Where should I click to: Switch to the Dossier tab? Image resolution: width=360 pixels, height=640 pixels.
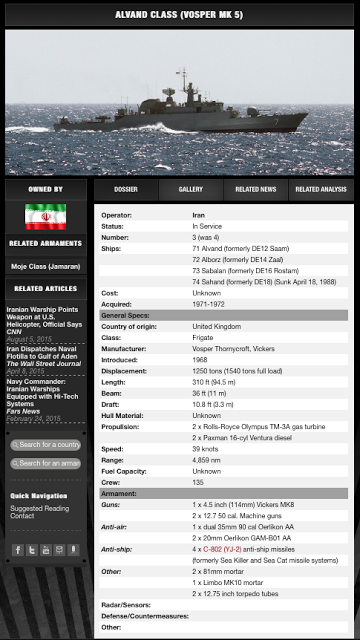tap(126, 189)
